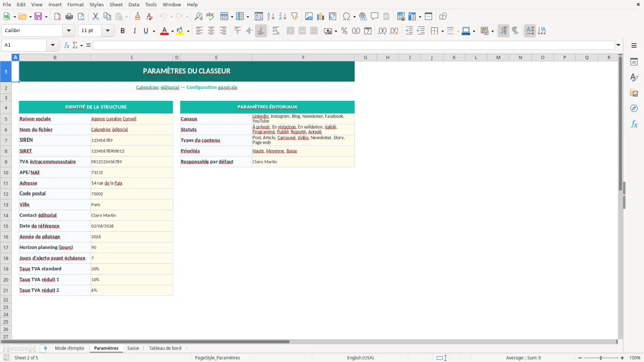Cut the selection with scissors icon
Viewport: 644px width, 362px height.
[96, 17]
